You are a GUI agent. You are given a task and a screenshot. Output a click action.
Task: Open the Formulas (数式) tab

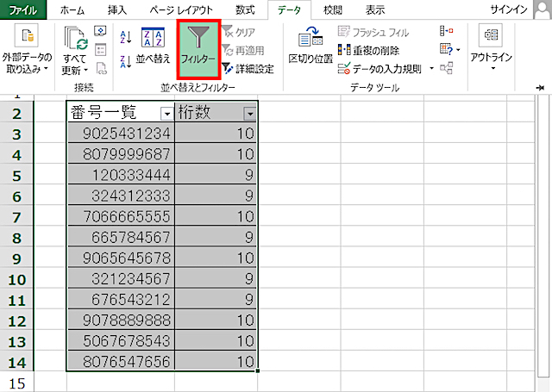click(x=245, y=9)
